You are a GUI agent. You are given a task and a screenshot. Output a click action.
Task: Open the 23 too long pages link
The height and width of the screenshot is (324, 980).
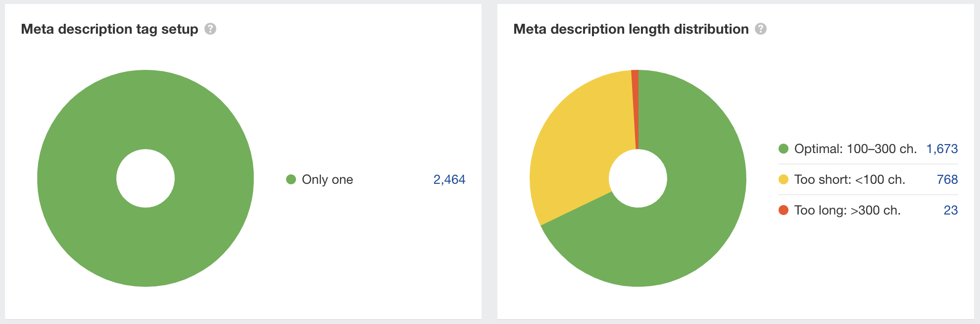951,210
